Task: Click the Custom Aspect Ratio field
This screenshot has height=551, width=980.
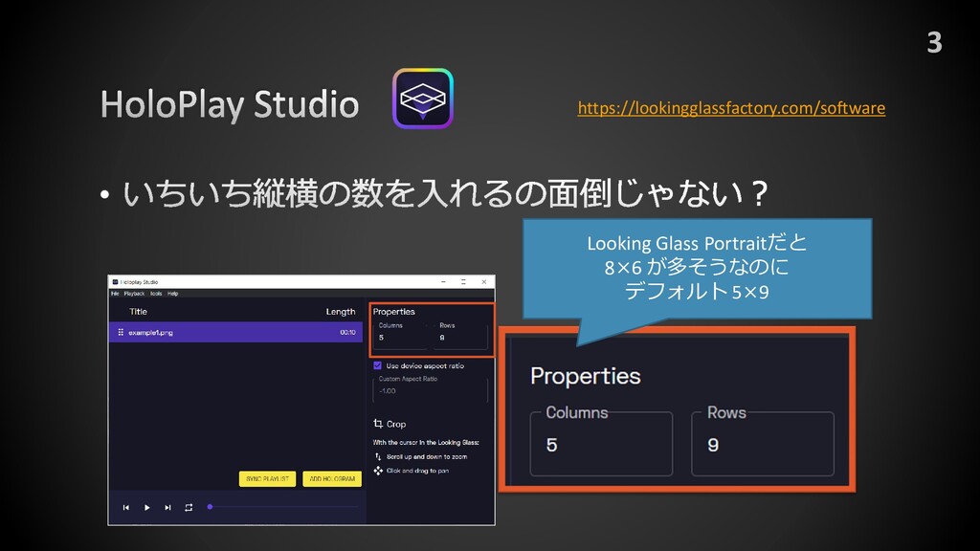Action: (431, 391)
